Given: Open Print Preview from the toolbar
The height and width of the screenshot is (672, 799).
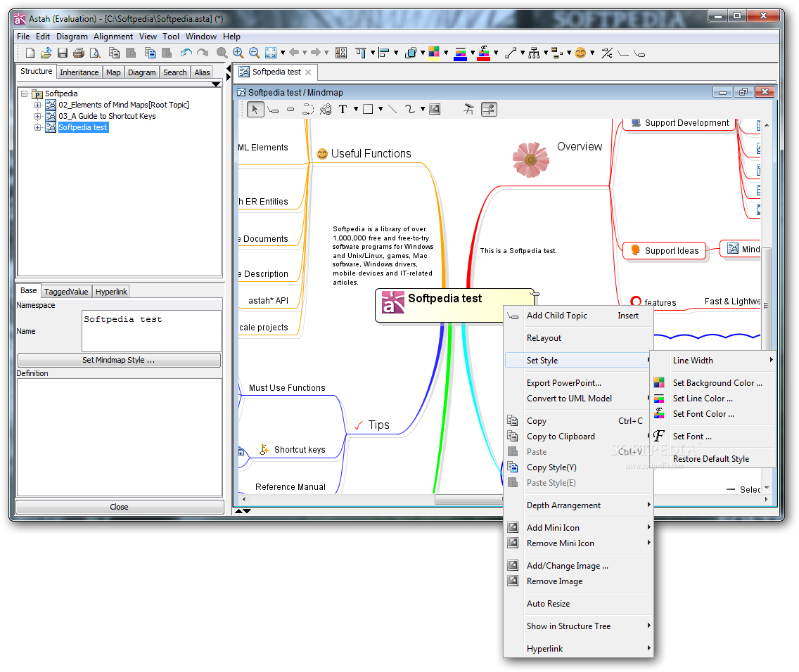Looking at the screenshot, I should 95,53.
